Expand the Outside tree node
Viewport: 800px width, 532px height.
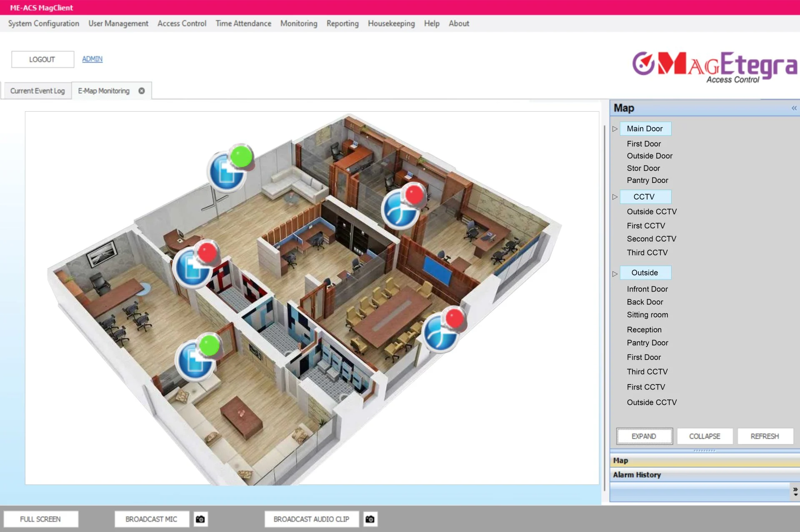(615, 272)
